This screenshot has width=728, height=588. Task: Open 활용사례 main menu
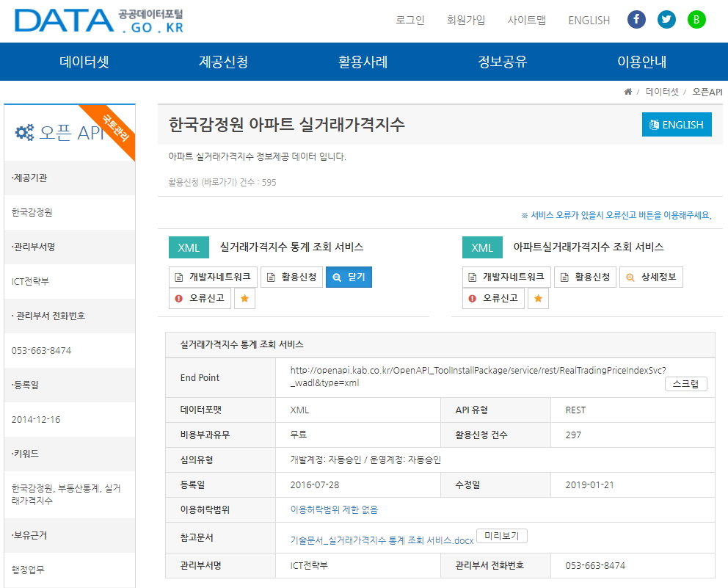click(363, 62)
